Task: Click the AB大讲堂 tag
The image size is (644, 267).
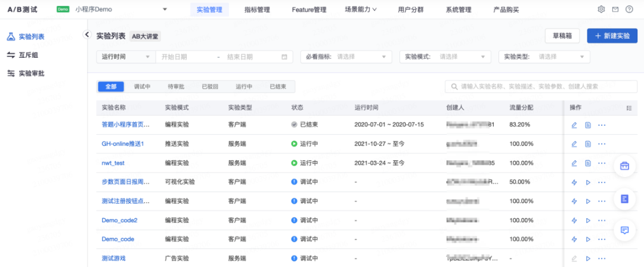Action: 144,36
